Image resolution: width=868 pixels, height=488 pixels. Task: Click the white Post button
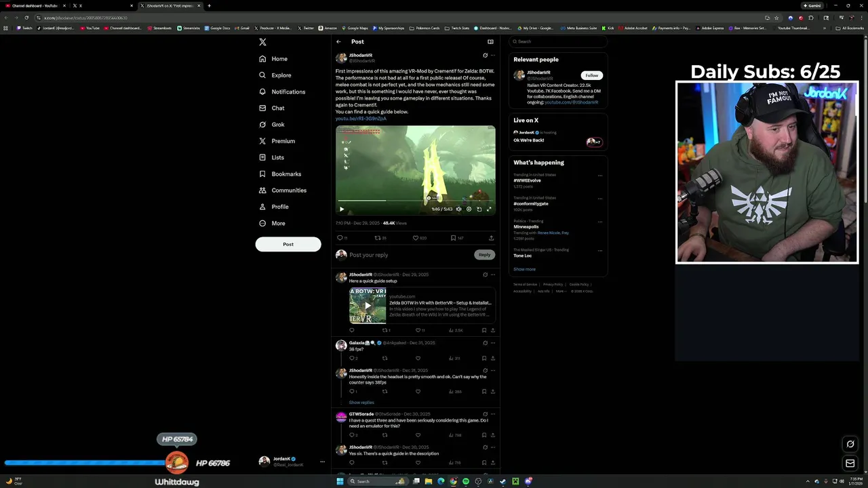[x=288, y=244]
